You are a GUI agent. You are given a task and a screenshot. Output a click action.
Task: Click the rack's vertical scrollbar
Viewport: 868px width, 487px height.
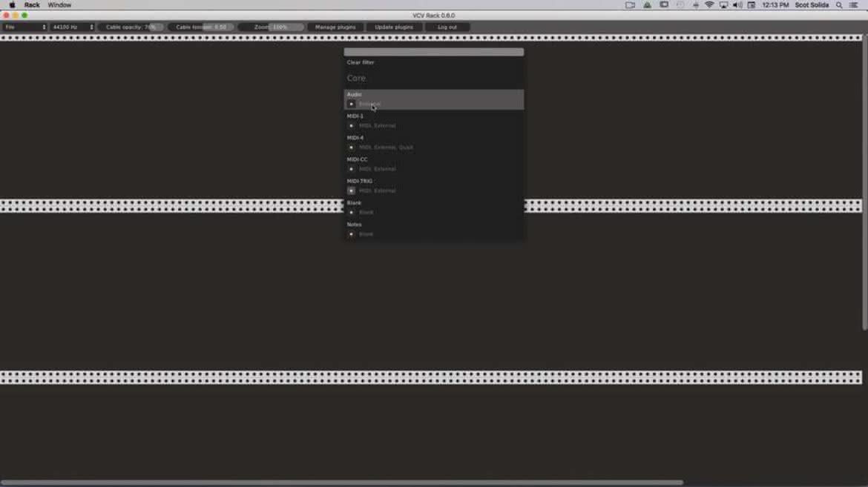click(x=865, y=182)
